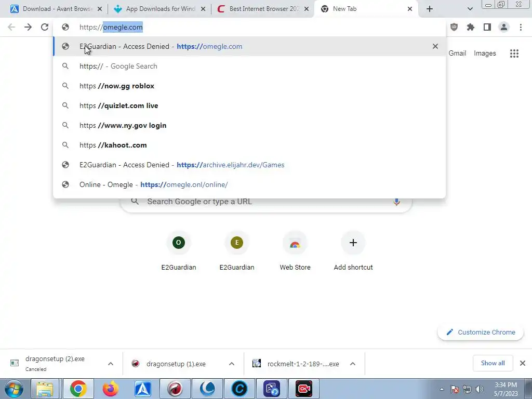The width and height of the screenshot is (532, 399).
Task: Expand options for rockmelt download
Action: (x=353, y=364)
